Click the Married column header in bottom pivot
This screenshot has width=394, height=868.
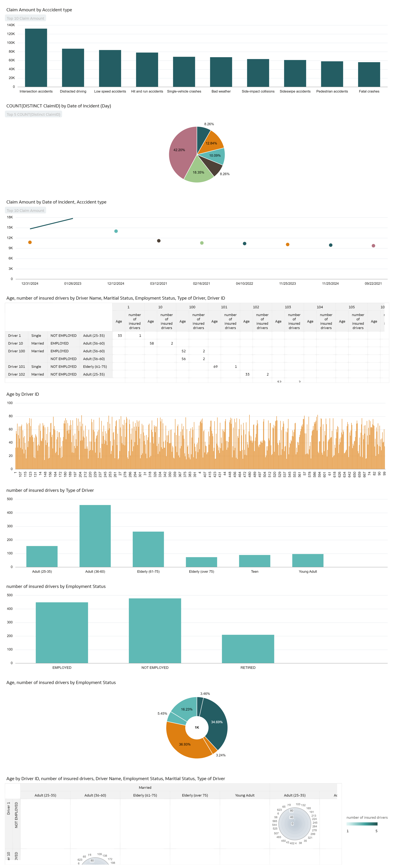[x=145, y=787]
